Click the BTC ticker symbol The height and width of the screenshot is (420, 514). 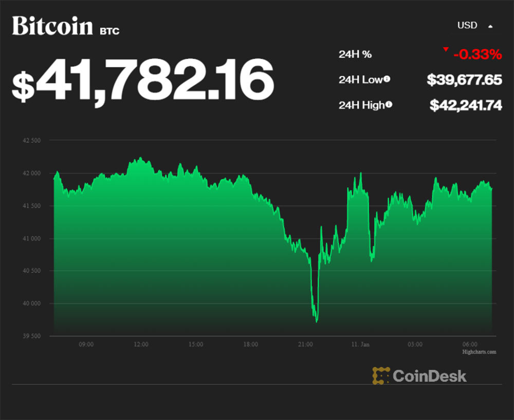(109, 31)
